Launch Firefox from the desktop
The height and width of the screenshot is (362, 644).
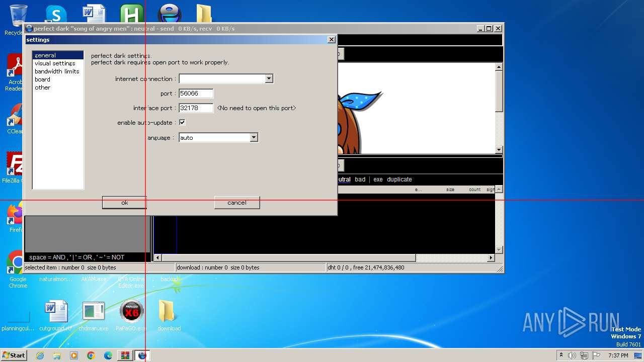pyautogui.click(x=15, y=217)
